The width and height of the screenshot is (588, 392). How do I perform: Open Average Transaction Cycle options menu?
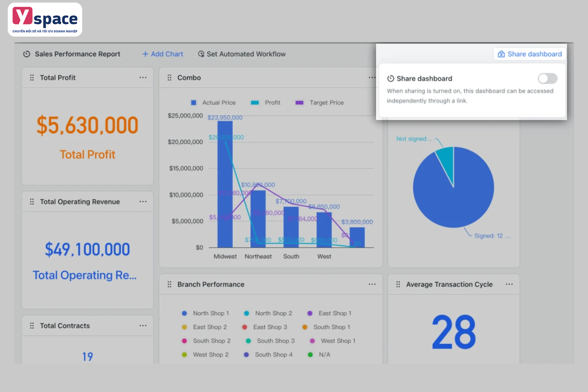coord(509,284)
